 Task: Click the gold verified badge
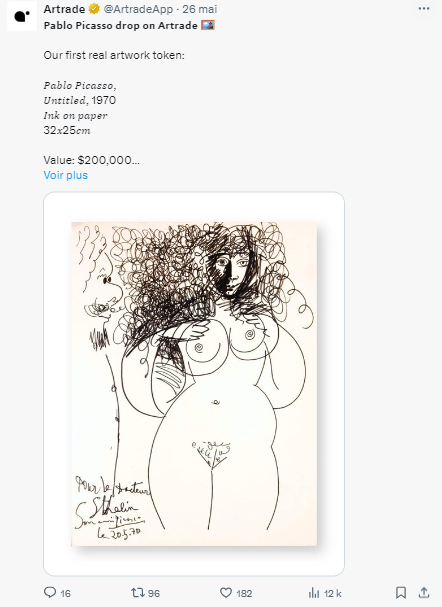[94, 9]
